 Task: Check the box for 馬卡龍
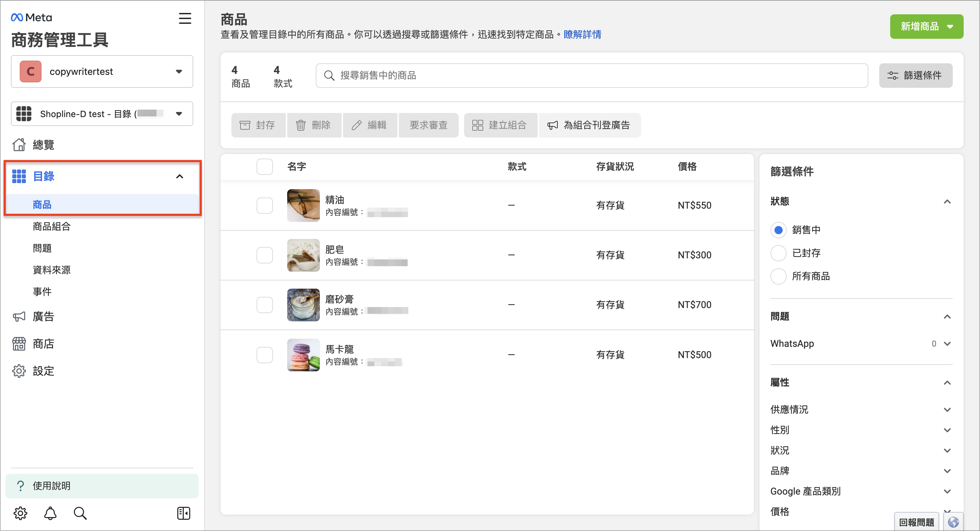[x=265, y=355]
